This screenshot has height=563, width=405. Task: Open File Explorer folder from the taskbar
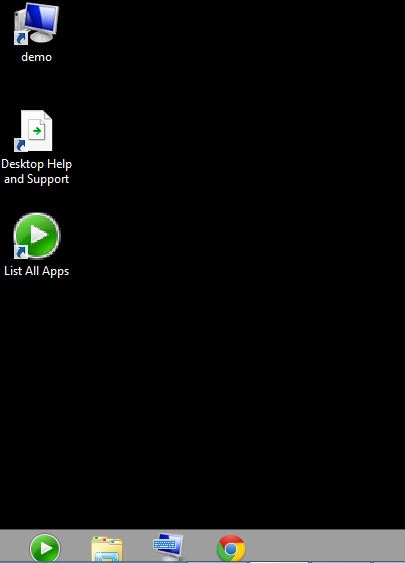107,549
